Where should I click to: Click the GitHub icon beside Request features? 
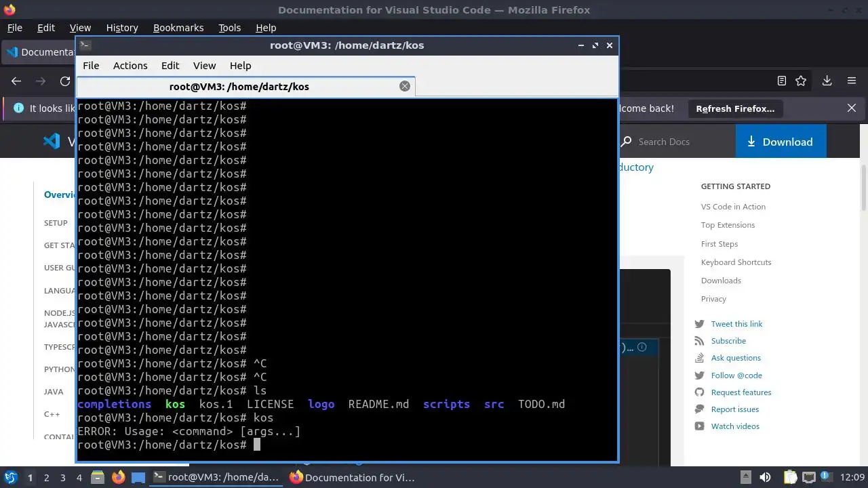click(700, 392)
